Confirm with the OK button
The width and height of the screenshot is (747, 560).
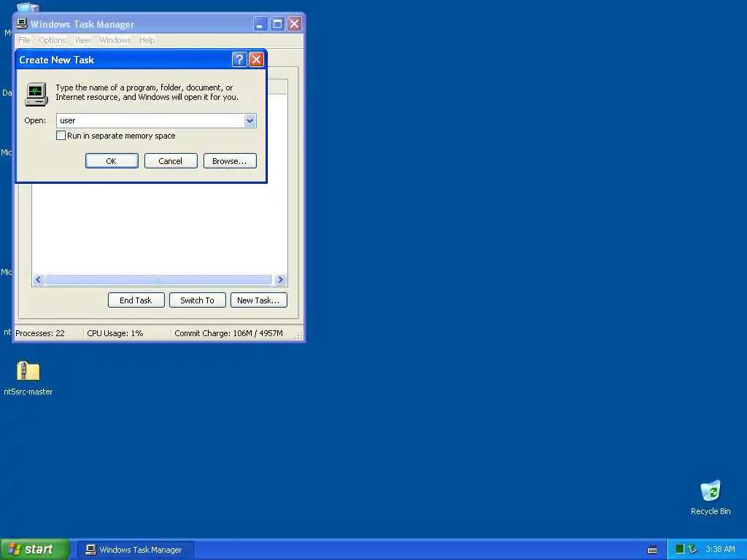[x=112, y=161]
